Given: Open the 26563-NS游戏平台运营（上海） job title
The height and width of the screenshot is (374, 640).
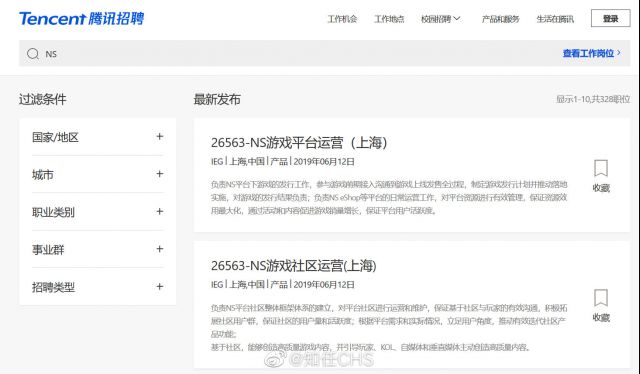Looking at the screenshot, I should [x=299, y=142].
